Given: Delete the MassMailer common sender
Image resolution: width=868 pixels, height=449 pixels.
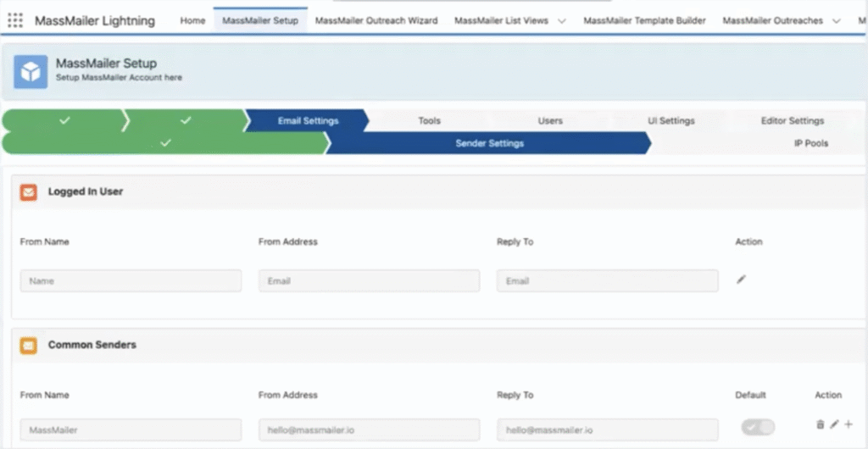Looking at the screenshot, I should (x=820, y=424).
